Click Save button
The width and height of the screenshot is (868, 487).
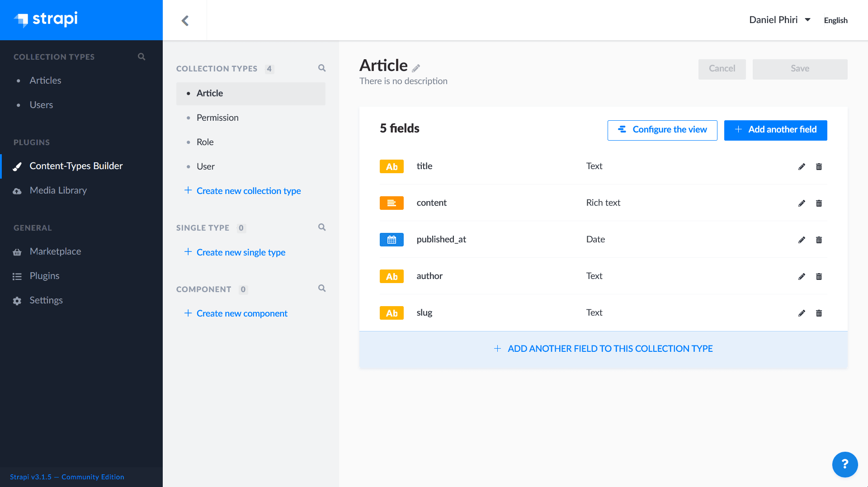point(800,69)
